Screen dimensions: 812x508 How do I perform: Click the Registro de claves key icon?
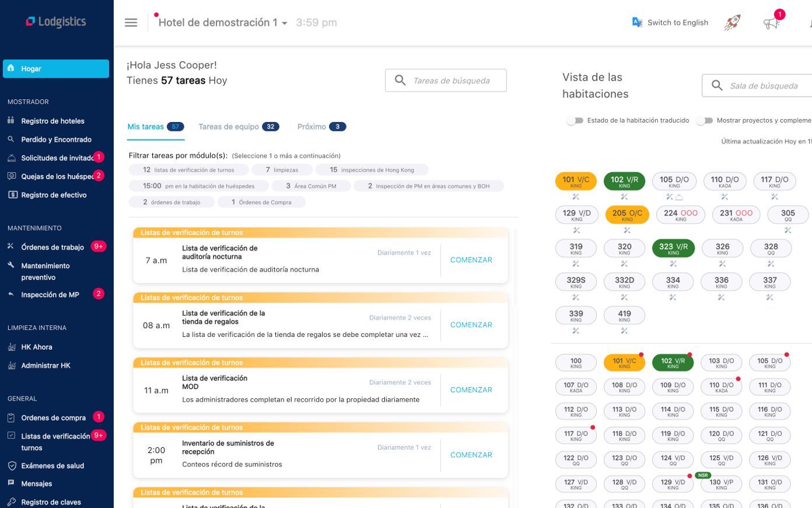[11, 502]
